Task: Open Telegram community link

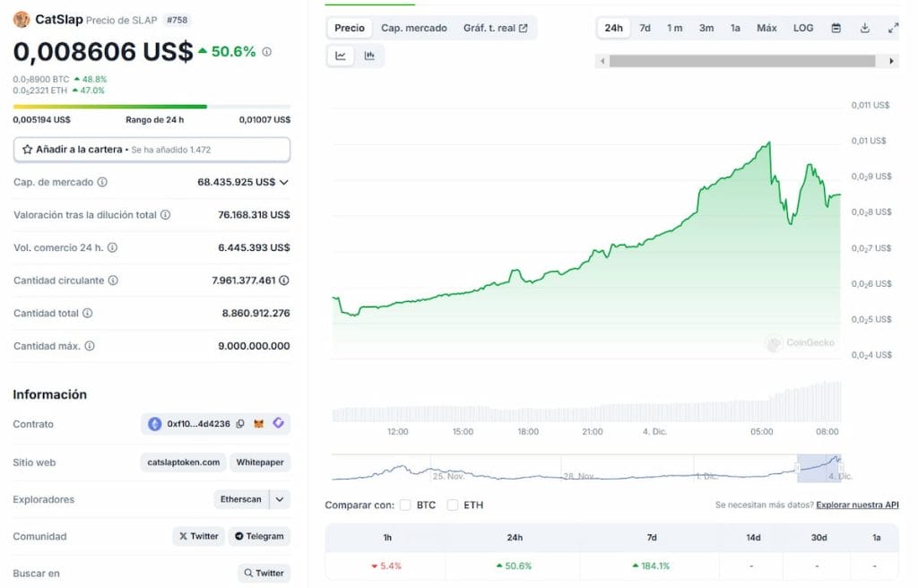Action: click(x=259, y=536)
